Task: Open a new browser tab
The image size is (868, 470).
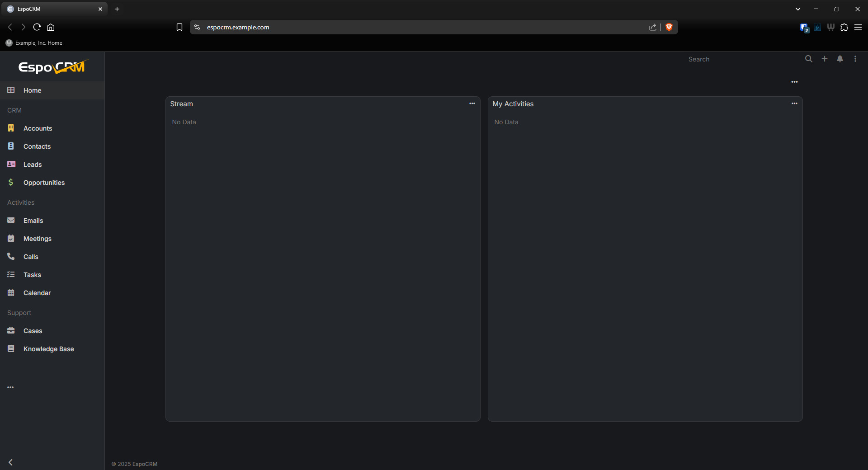Action: point(117,9)
